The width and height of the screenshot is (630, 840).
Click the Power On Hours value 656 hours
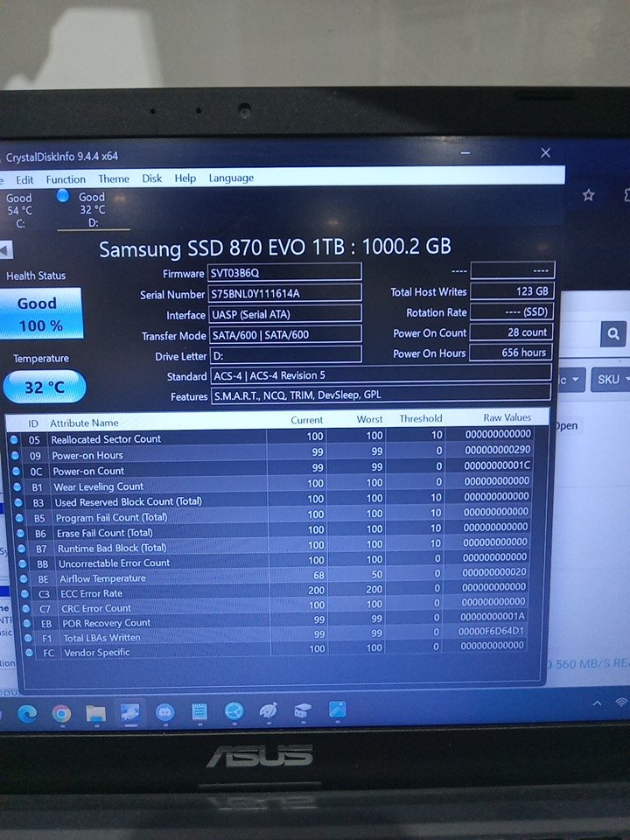pos(512,353)
